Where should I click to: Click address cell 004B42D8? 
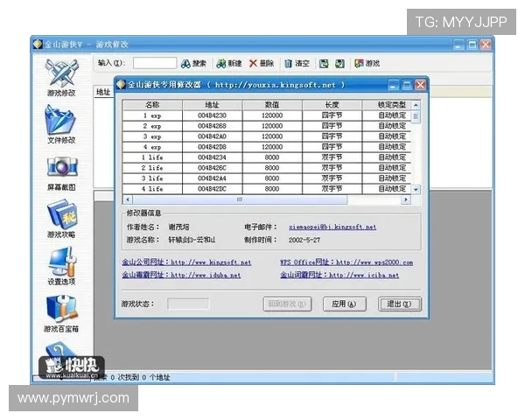(x=213, y=147)
